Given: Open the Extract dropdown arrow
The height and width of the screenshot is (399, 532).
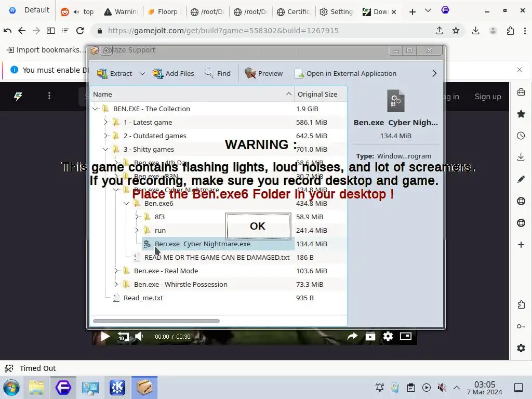Looking at the screenshot, I should 142,73.
